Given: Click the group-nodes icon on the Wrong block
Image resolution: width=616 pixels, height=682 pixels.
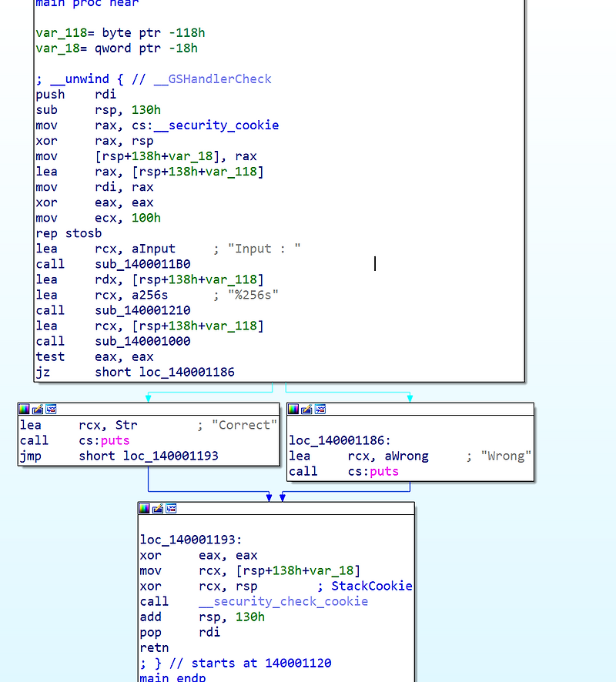Looking at the screenshot, I should [320, 409].
